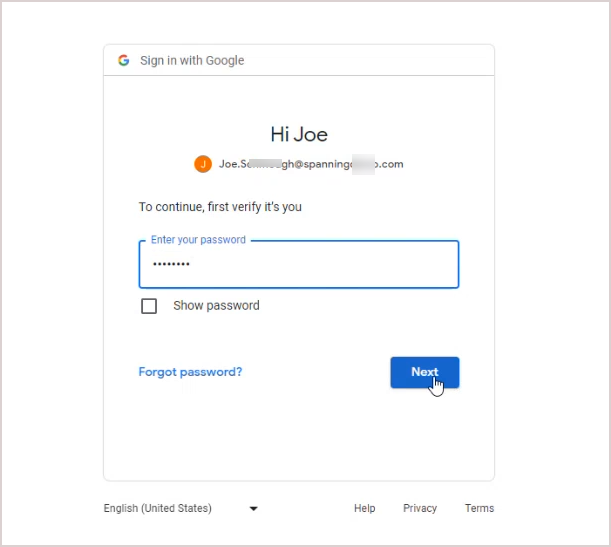Open the English (United States) language dropdown
This screenshot has height=547, width=611.
coord(180,508)
